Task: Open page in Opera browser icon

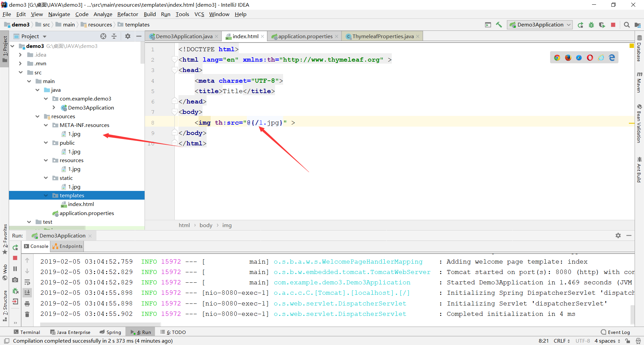Action: point(590,58)
